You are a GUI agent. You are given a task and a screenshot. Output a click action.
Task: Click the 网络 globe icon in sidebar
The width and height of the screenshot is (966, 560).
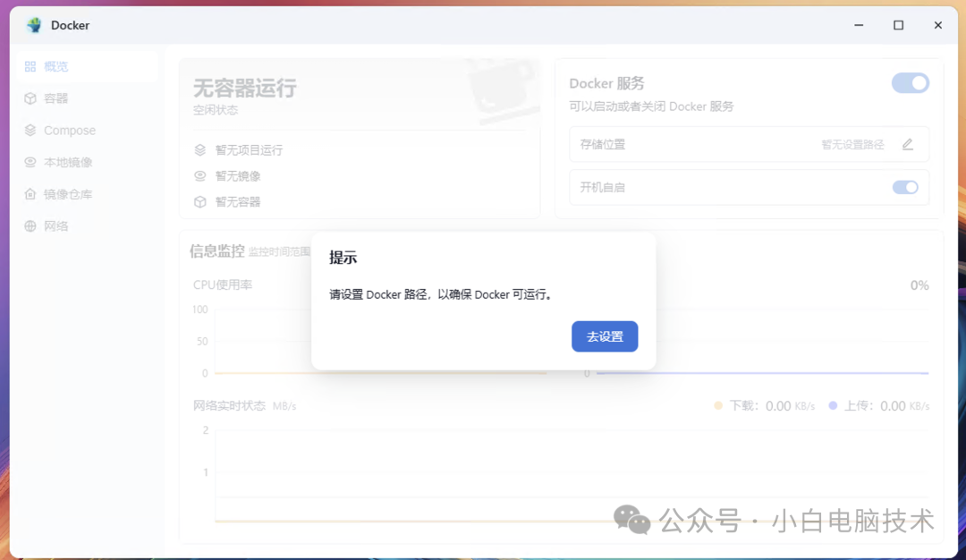pyautogui.click(x=30, y=226)
